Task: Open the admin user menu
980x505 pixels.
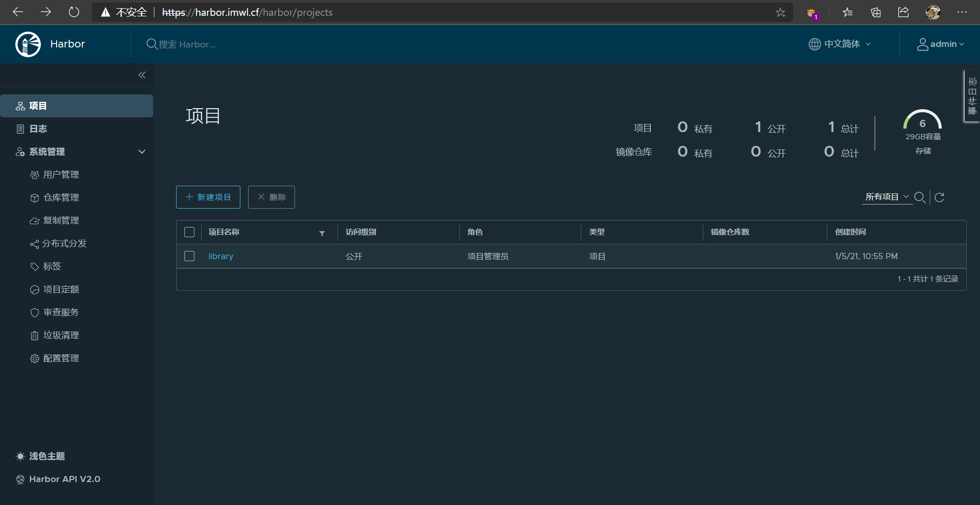Action: pyautogui.click(x=941, y=44)
